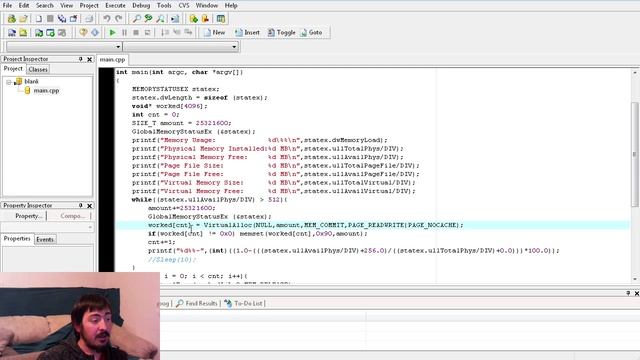The width and height of the screenshot is (640, 360).
Task: Open the Search menu
Action: click(x=44, y=5)
